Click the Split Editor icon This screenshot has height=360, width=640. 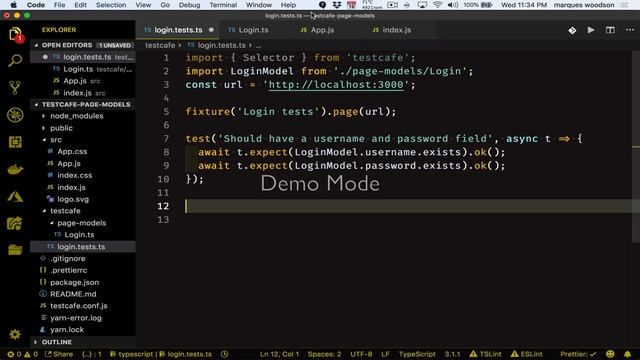(x=610, y=30)
